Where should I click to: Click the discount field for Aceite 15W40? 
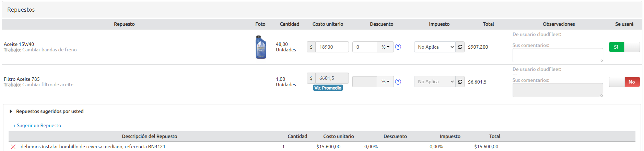click(365, 47)
